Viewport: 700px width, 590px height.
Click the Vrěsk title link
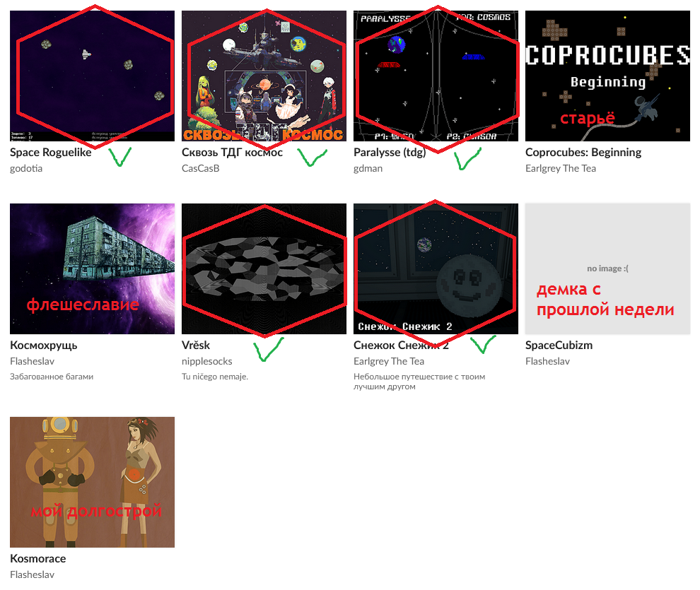tap(196, 346)
